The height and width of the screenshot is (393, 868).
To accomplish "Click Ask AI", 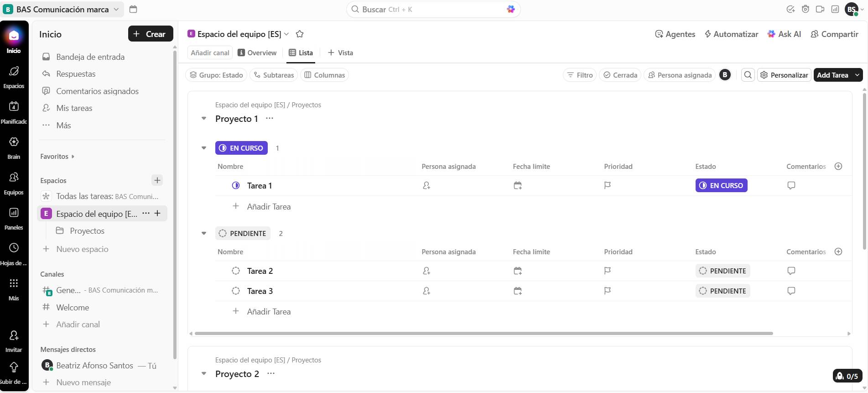I will pos(784,34).
